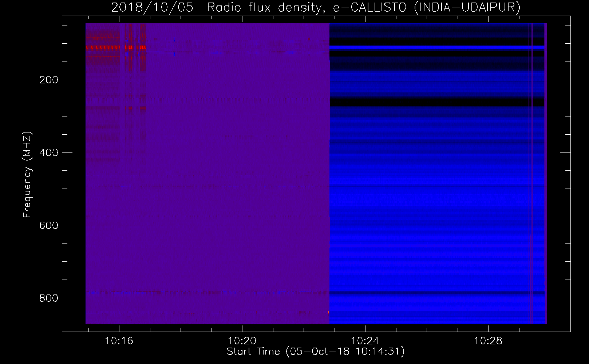Click the 800 frequency tick label

pyautogui.click(x=49, y=298)
